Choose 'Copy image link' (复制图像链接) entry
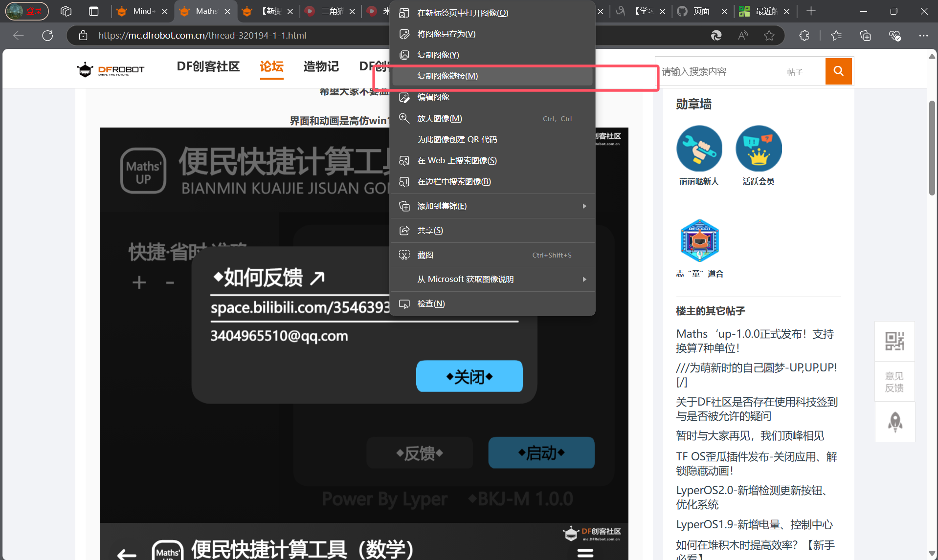Screen dimensions: 938x560 click(x=492, y=76)
